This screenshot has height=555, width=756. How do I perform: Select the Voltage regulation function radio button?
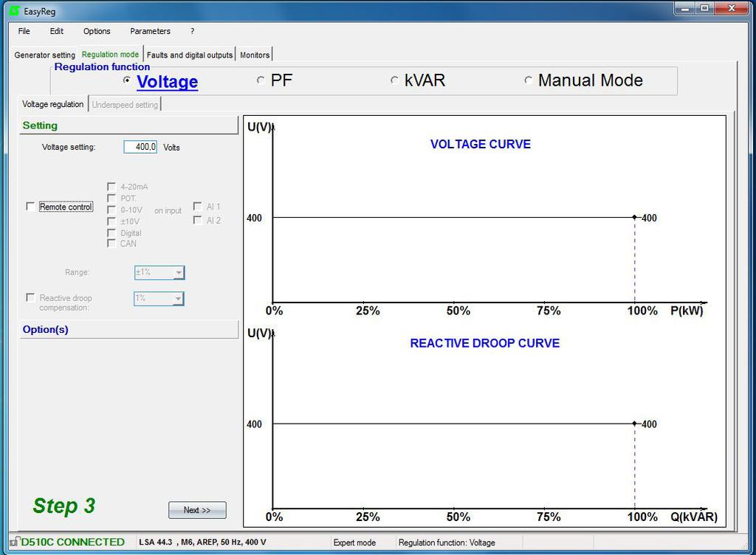(x=127, y=80)
